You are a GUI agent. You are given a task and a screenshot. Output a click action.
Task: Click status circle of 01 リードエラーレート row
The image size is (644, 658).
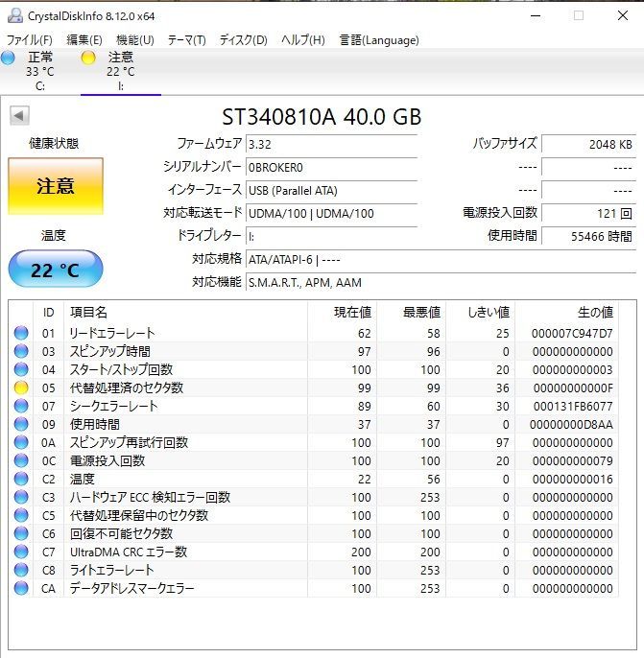(21, 333)
